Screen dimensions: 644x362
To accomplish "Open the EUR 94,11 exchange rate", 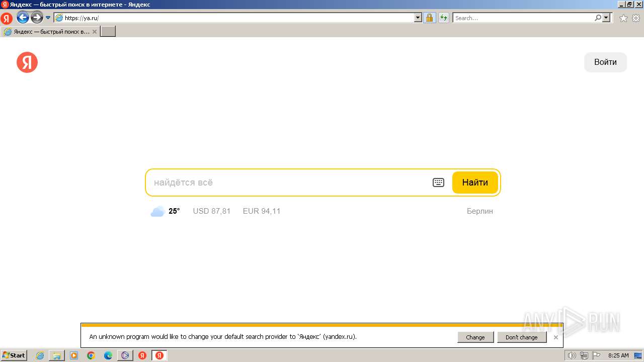I will [x=262, y=211].
